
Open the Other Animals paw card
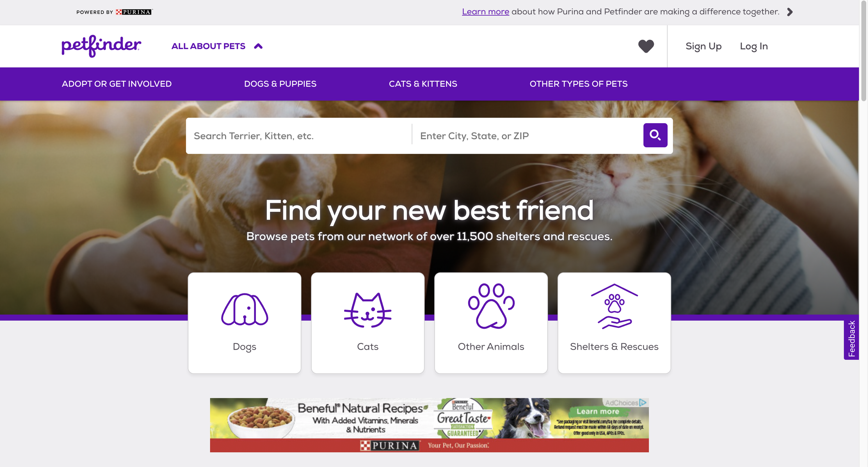(x=491, y=323)
